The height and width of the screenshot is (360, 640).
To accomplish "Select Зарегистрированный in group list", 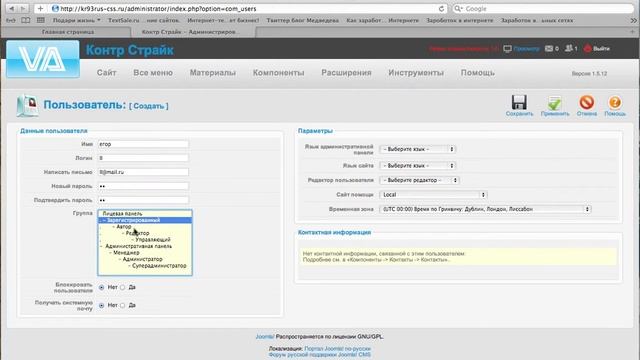I will [145, 220].
